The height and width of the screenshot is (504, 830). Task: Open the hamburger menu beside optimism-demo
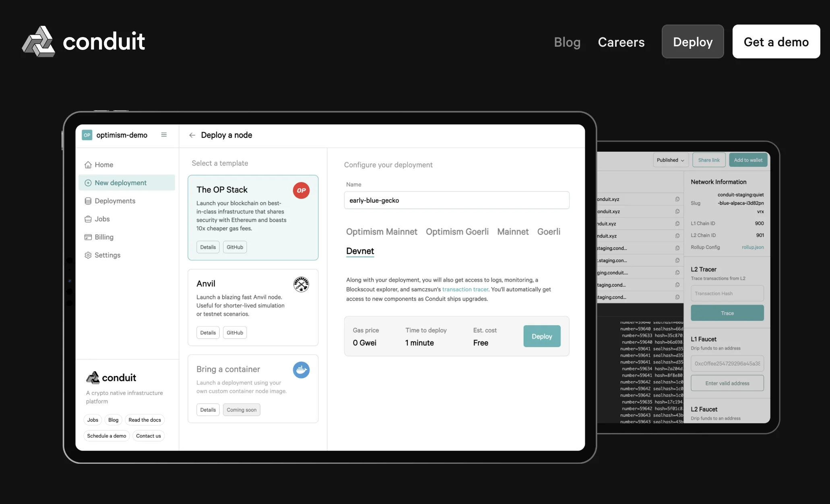[x=164, y=135]
